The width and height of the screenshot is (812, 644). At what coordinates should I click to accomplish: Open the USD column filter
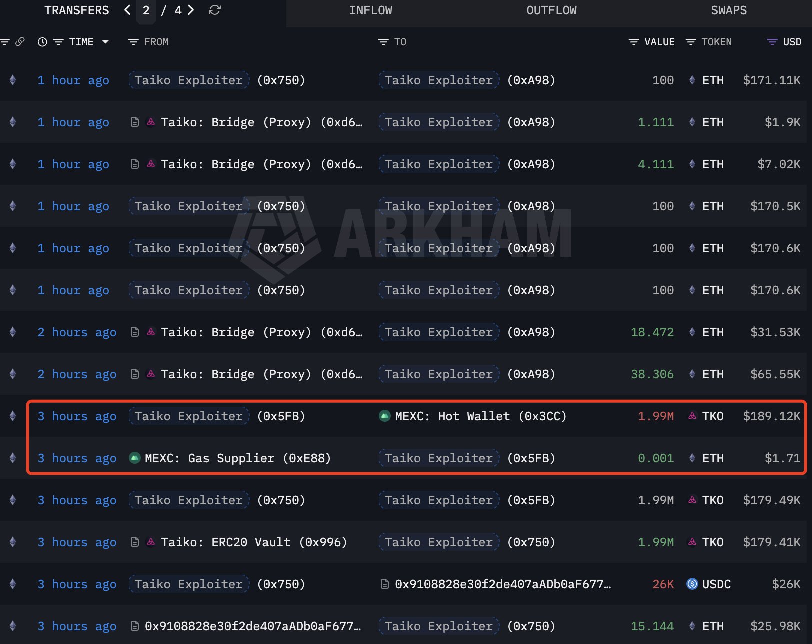point(772,42)
